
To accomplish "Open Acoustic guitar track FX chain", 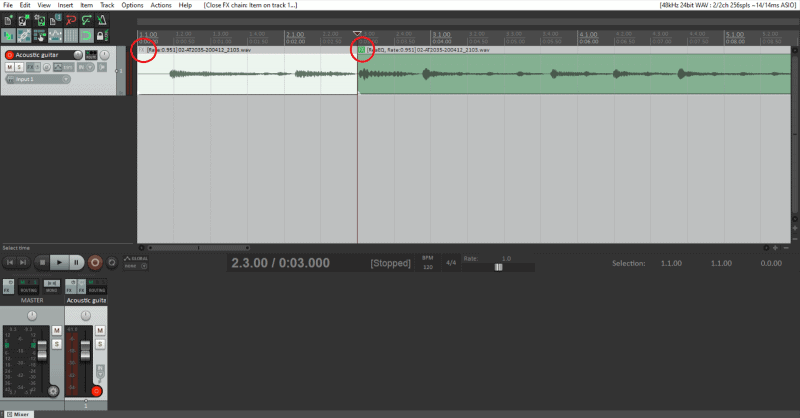I will [31, 67].
